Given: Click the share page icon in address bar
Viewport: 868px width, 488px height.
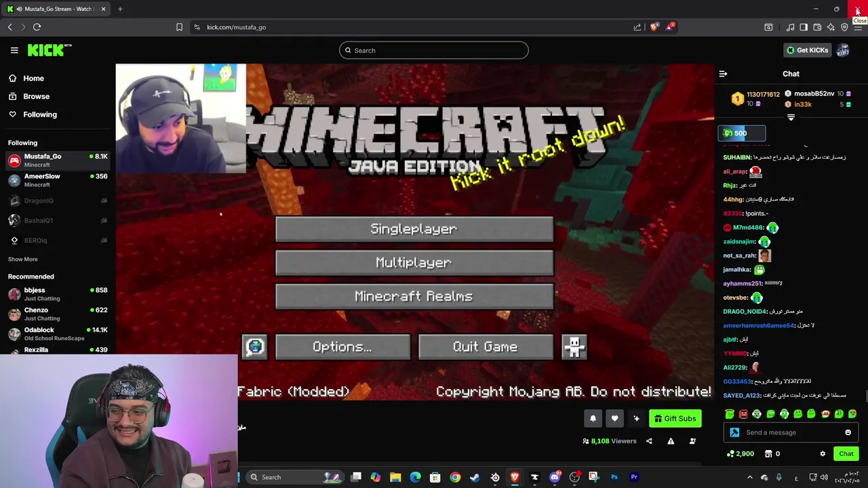Looking at the screenshot, I should pyautogui.click(x=637, y=27).
